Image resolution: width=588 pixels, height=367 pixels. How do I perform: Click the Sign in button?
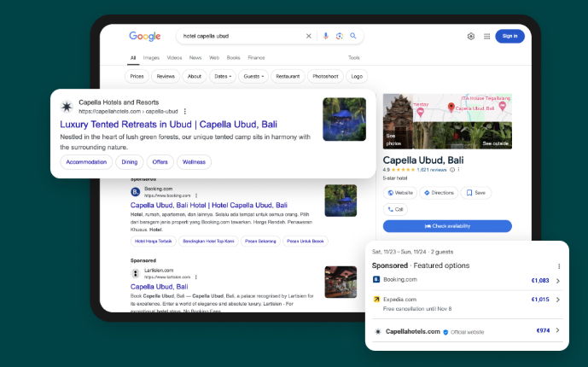coord(509,36)
